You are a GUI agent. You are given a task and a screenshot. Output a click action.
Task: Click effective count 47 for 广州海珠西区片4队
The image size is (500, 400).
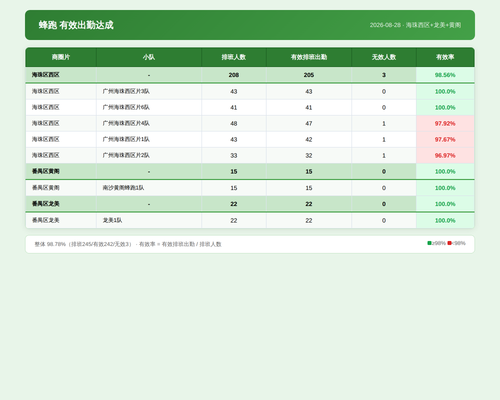pyautogui.click(x=309, y=123)
